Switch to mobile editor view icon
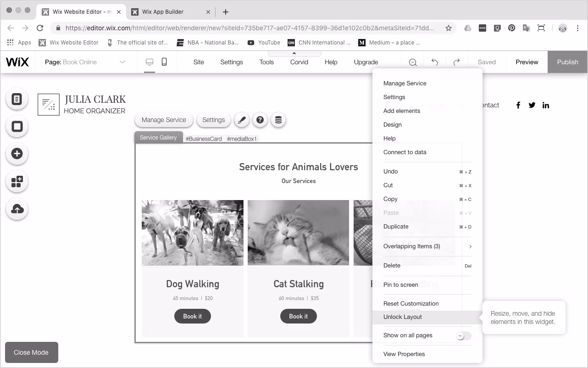The height and width of the screenshot is (368, 588). point(164,62)
